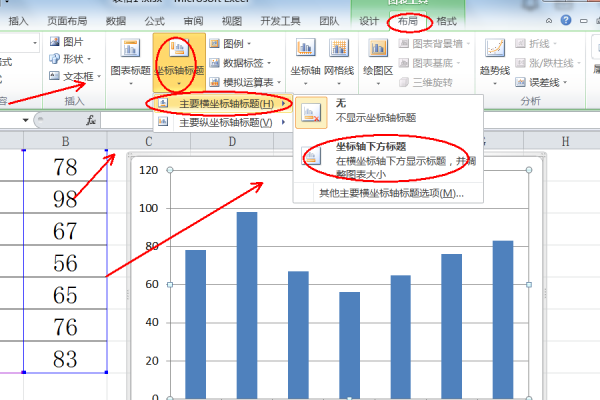Switch to the 布局 chart tools tab
600x400 pixels.
[408, 21]
